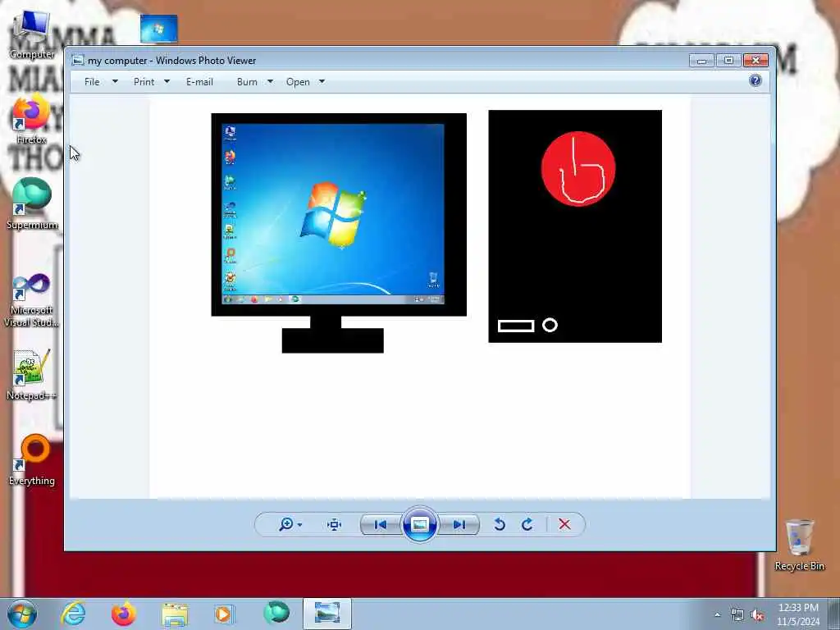Close the Photo Viewer window

pyautogui.click(x=756, y=61)
